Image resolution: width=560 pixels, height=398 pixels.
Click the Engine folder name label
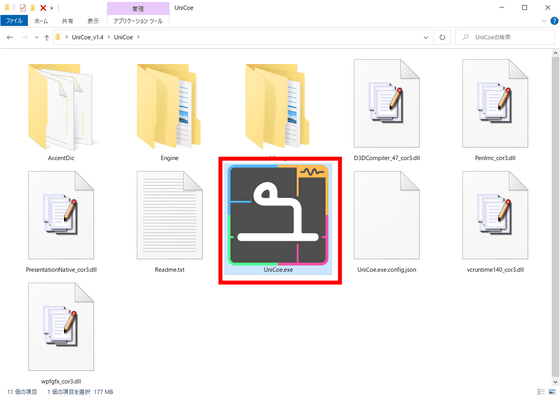[x=169, y=158]
